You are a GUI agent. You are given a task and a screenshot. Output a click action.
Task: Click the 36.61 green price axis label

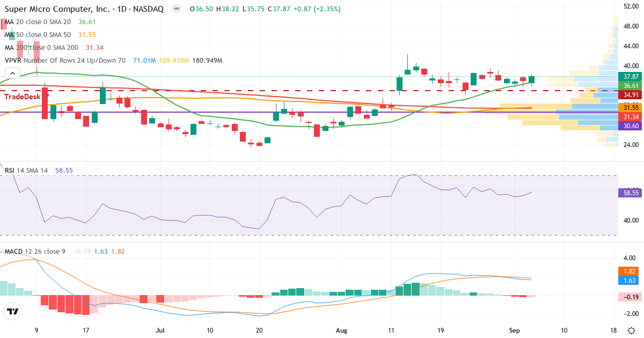630,86
